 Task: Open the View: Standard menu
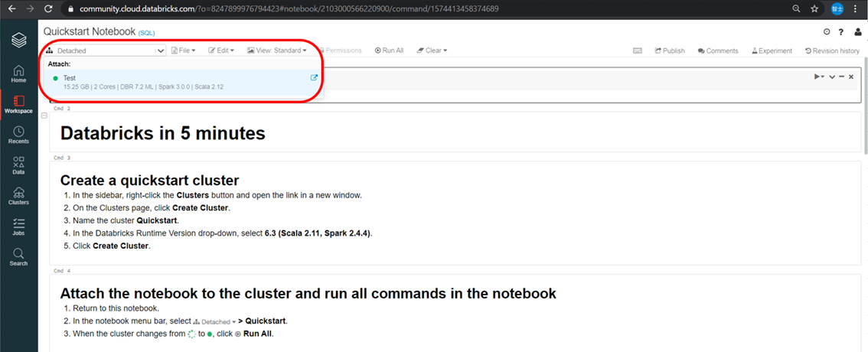tap(277, 51)
